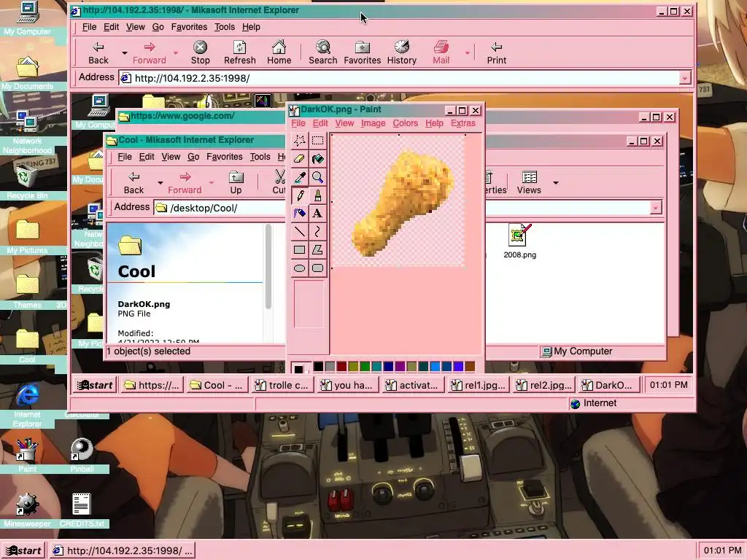Open Search in the main browser toolbar
The height and width of the screenshot is (560, 747).
click(x=323, y=52)
